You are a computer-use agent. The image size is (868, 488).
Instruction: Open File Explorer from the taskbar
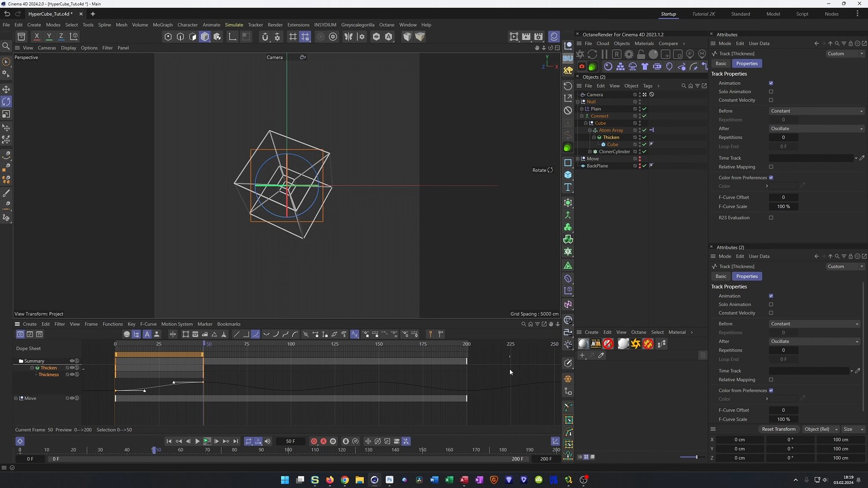pos(359,480)
